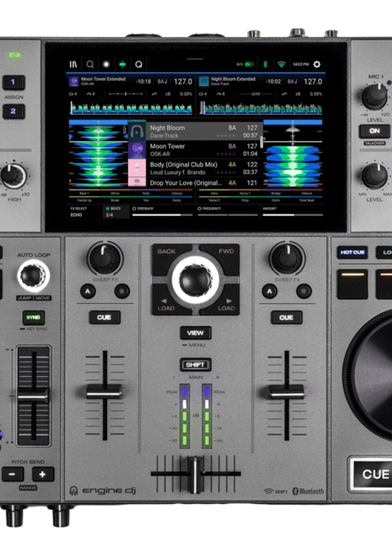Click the left channel fader cap

click(x=104, y=391)
